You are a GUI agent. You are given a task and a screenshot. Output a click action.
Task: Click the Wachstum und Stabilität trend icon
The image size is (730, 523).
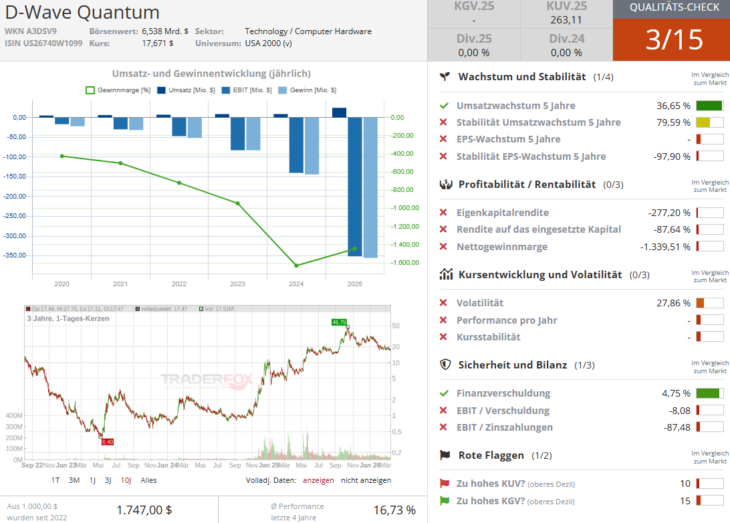click(x=445, y=77)
